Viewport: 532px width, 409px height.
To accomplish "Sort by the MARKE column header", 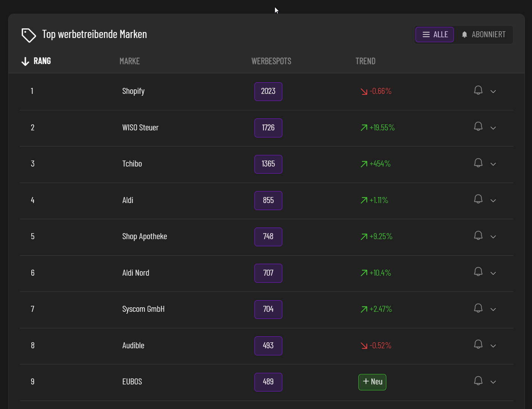I will (x=130, y=61).
